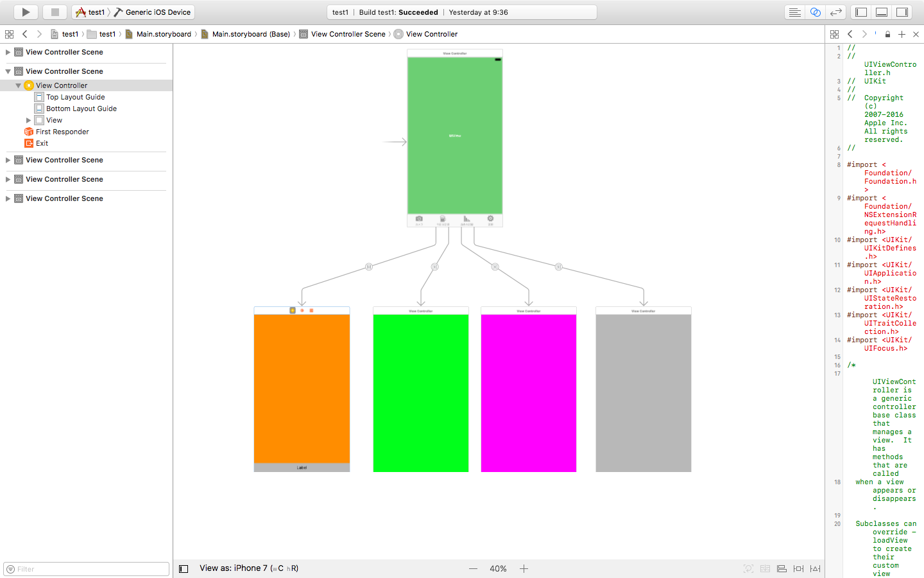Select First Responder in the outline
Viewport: 924px width, 578px height.
coord(62,132)
